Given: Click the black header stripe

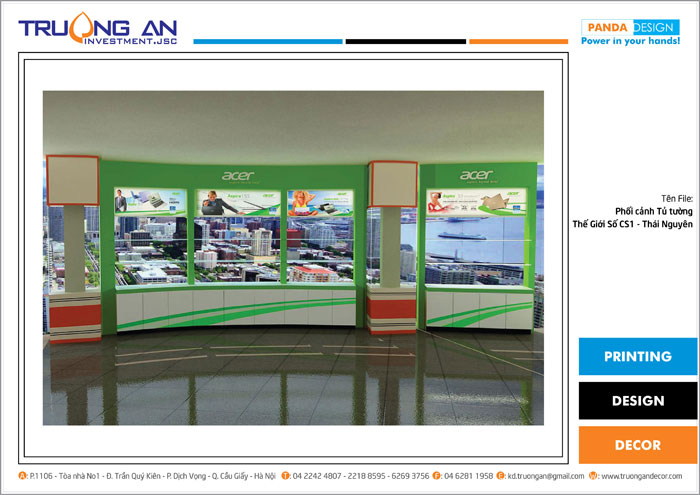Looking at the screenshot, I should tap(405, 42).
